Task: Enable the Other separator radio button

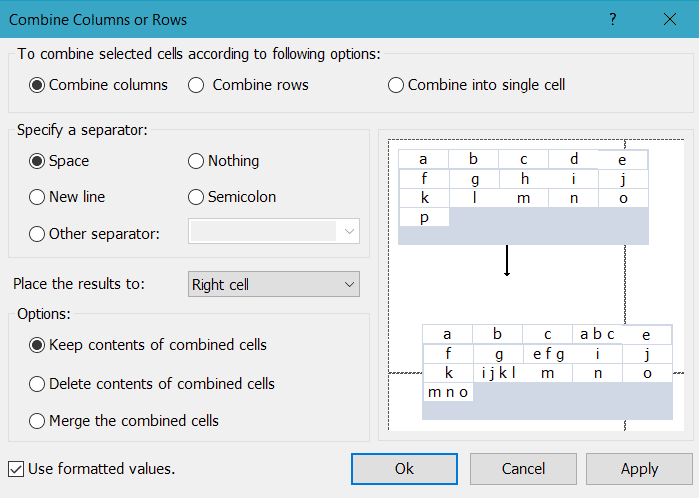Action: (37, 234)
